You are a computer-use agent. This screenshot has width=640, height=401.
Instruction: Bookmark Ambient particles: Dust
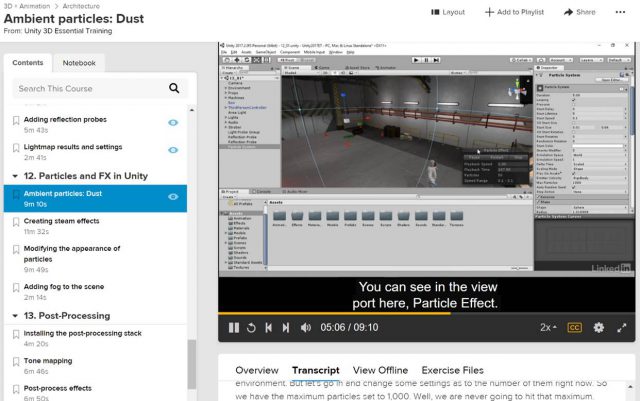pos(16,194)
